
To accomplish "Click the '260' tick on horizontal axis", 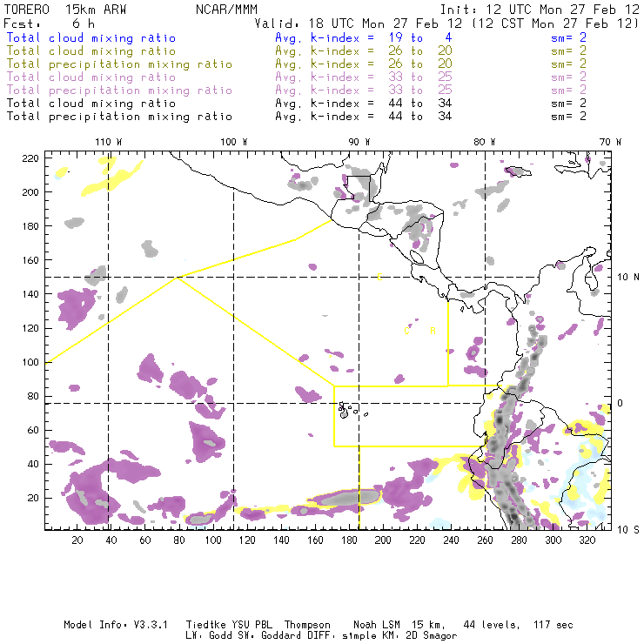I will 485,540.
